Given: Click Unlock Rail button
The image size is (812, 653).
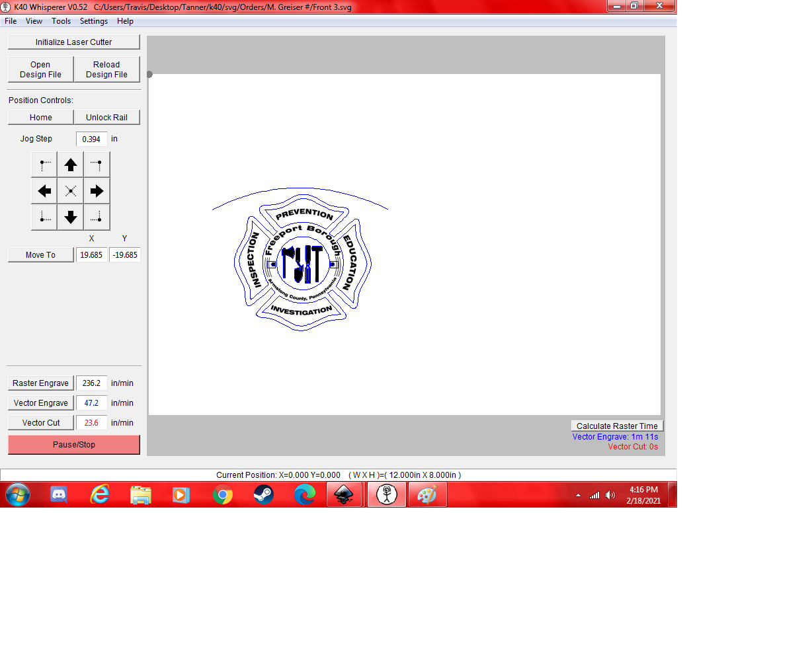Looking at the screenshot, I should pyautogui.click(x=106, y=117).
